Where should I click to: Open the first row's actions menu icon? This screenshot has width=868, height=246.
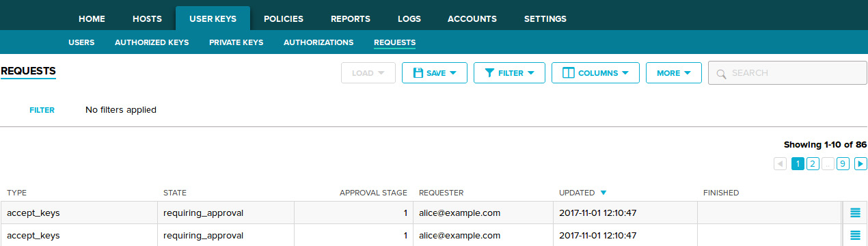click(855, 213)
